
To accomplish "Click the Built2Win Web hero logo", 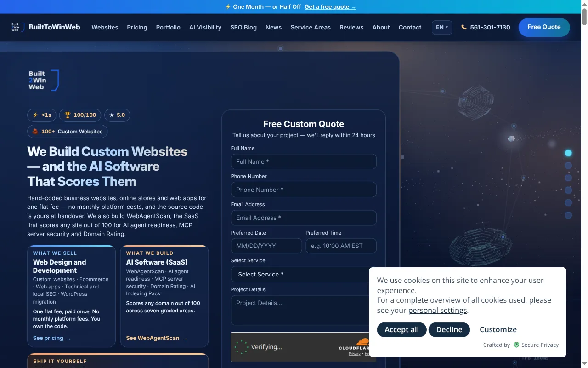I will pos(43,80).
